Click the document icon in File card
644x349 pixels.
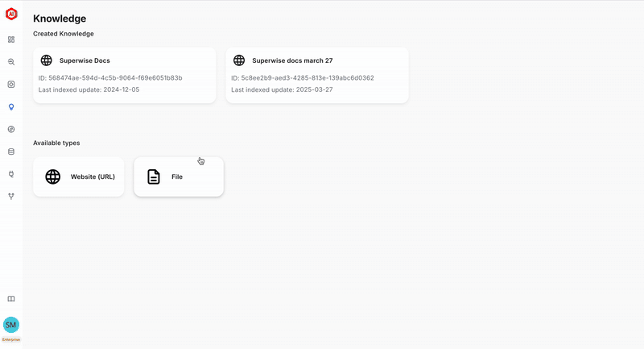click(x=154, y=177)
